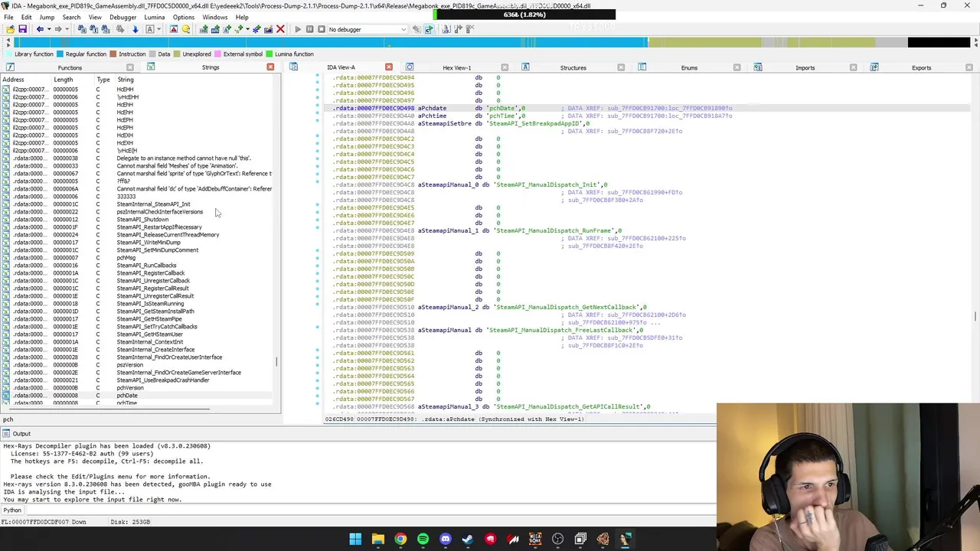Select the SteamAPI_RunCallbacks string row
This screenshot has height=551, width=980.
(138, 266)
